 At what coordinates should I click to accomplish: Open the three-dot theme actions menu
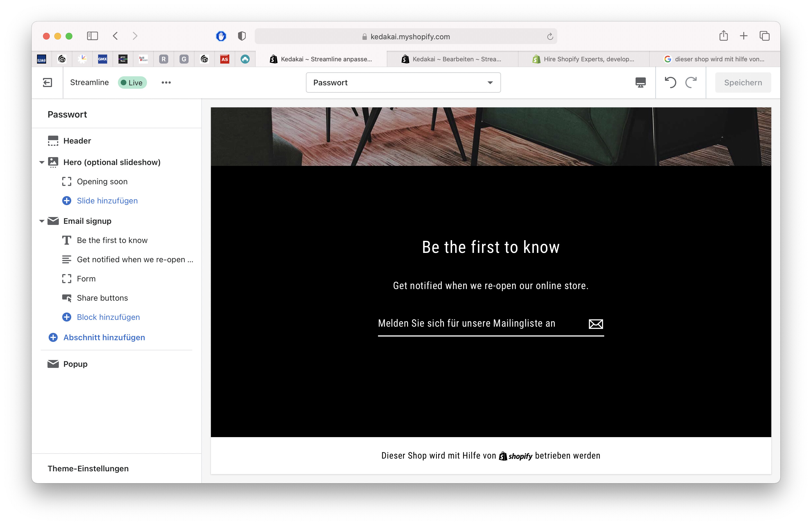[166, 83]
